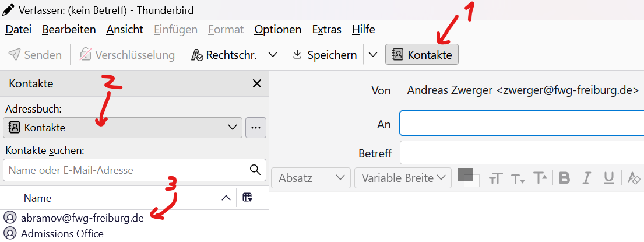Expand the Absatz paragraph style dropdown
Screen dimensions: 644x242
pos(311,178)
